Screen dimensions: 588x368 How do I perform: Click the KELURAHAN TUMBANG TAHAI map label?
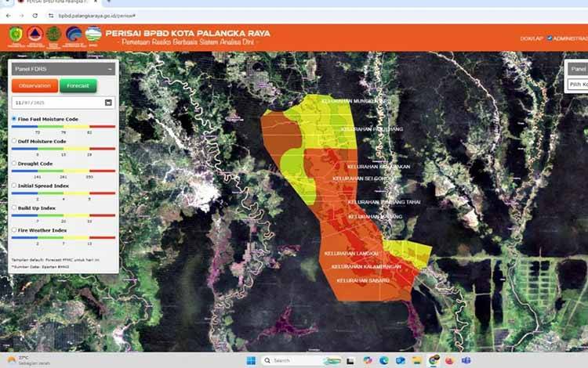[x=384, y=202]
